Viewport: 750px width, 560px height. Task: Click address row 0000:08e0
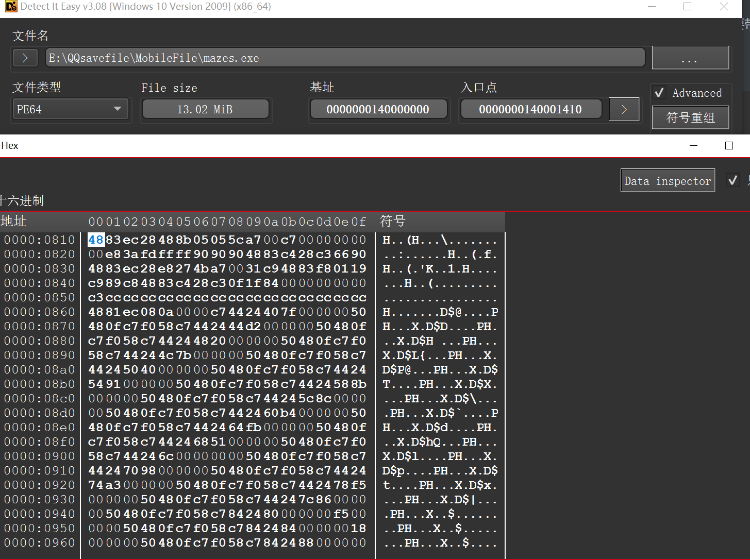coord(40,427)
